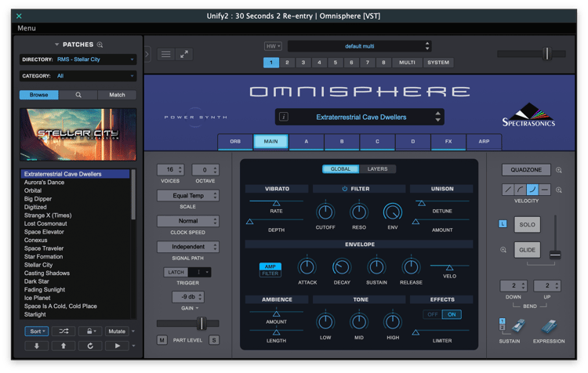The image size is (588, 373).
Task: Select the FILTER envelope mode
Action: 270,273
